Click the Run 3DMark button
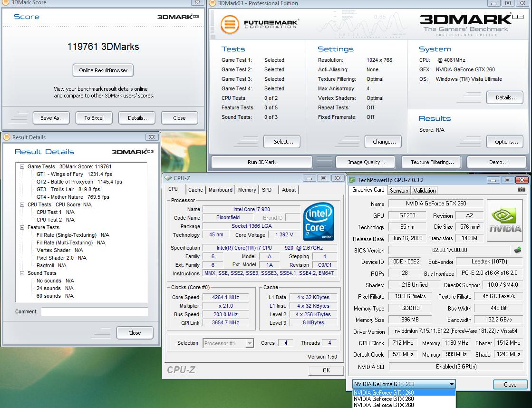532x408 pixels. pos(261,162)
